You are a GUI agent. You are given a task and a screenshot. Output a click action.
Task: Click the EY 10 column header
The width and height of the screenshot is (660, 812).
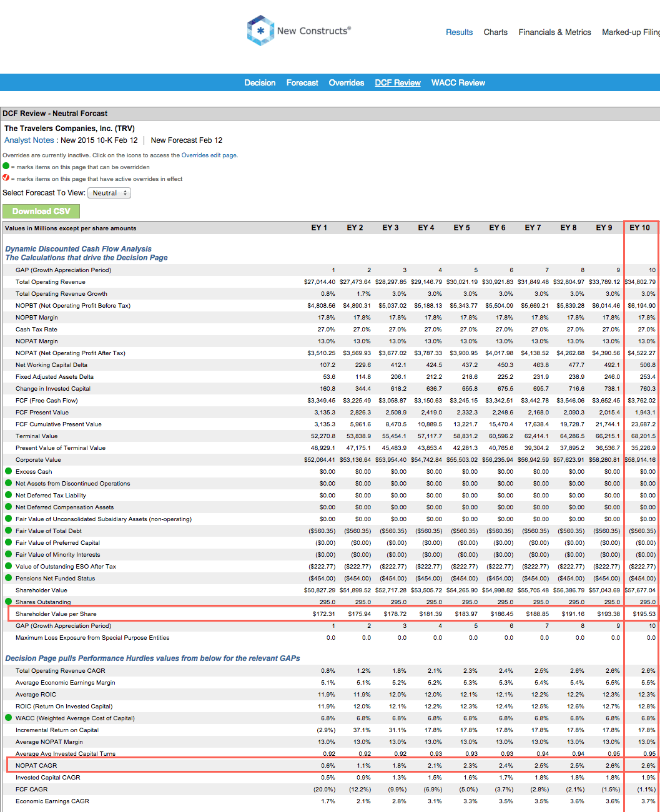(639, 228)
